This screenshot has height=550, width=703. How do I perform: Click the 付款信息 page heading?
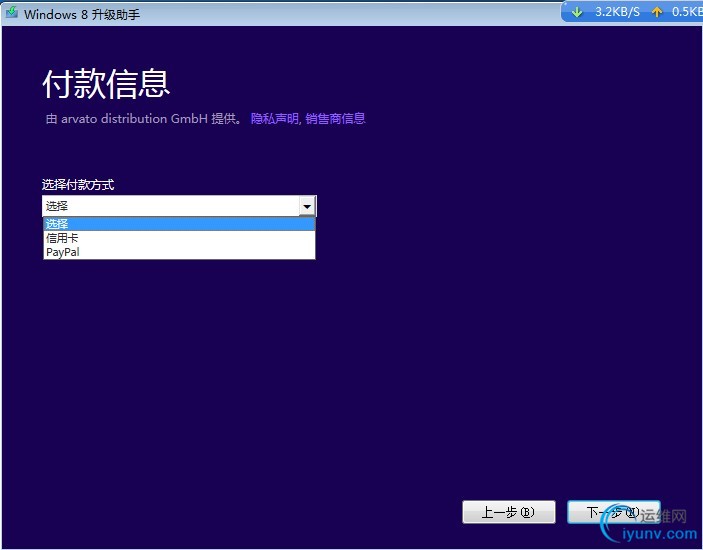pos(106,84)
